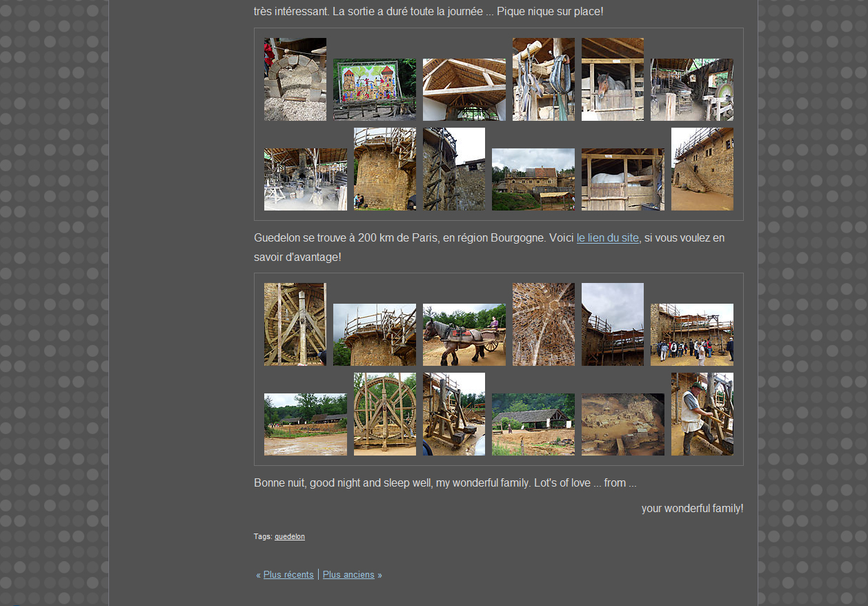Open the vaulted stone ceiling photo
Image resolution: width=868 pixels, height=606 pixels.
(x=544, y=324)
